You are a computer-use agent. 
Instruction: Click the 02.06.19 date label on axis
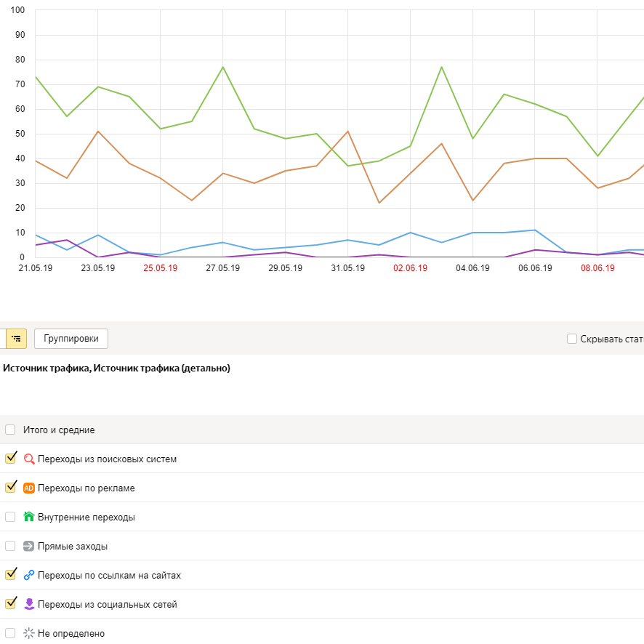[410, 268]
